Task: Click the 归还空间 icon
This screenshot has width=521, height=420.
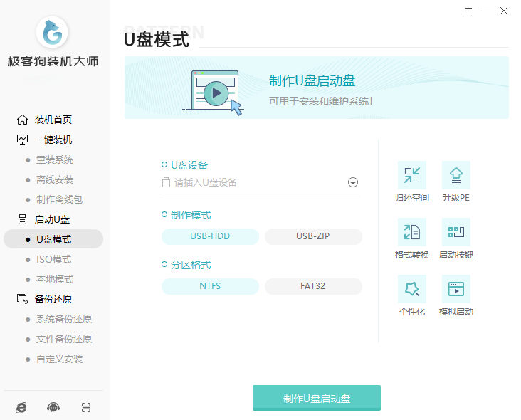Action: point(411,175)
